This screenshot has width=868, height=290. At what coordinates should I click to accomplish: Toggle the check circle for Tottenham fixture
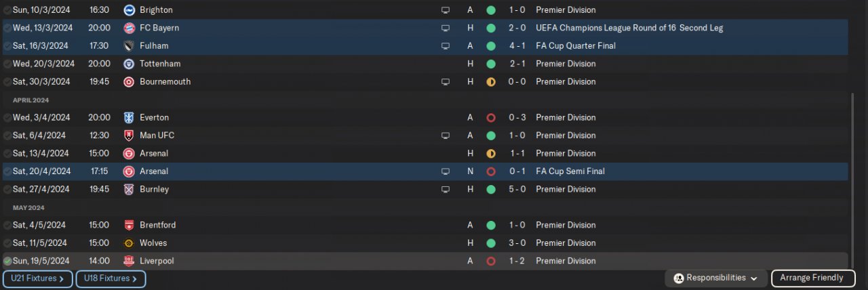click(x=7, y=64)
